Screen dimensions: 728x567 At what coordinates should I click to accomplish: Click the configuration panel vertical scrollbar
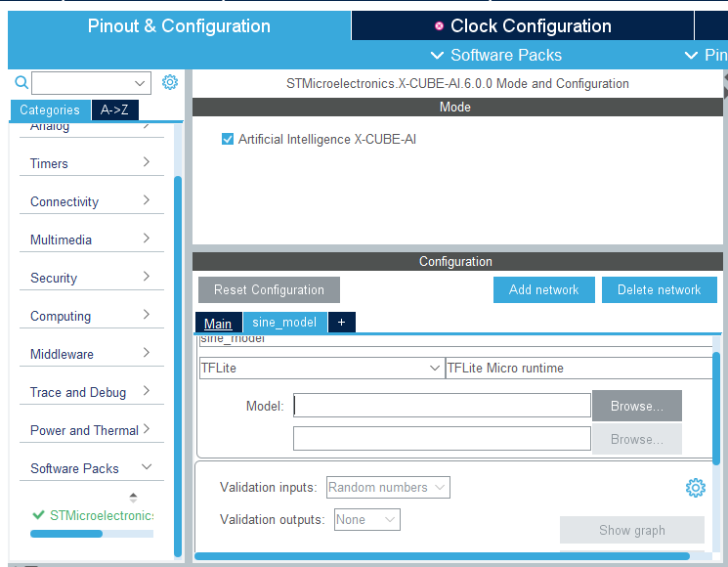click(x=716, y=407)
